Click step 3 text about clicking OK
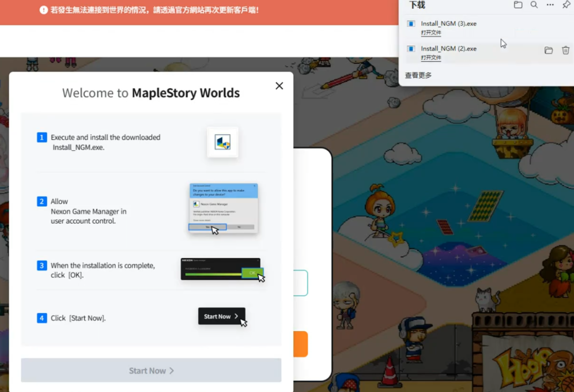 click(103, 270)
